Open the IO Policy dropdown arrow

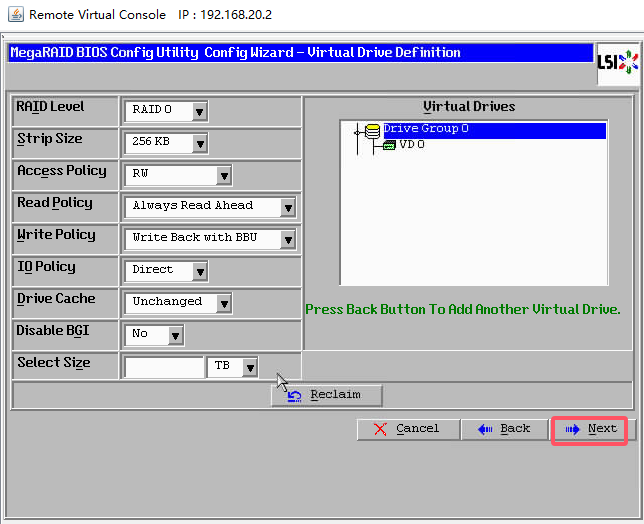[x=200, y=271]
